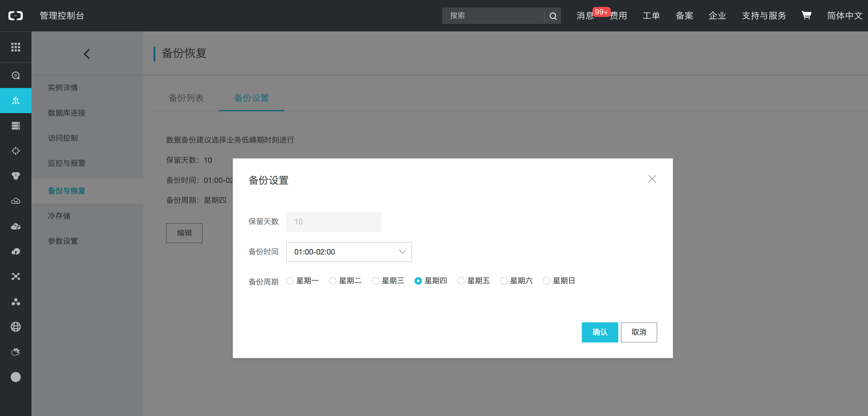Open the server stack icon in sidebar

pyautogui.click(x=15, y=125)
